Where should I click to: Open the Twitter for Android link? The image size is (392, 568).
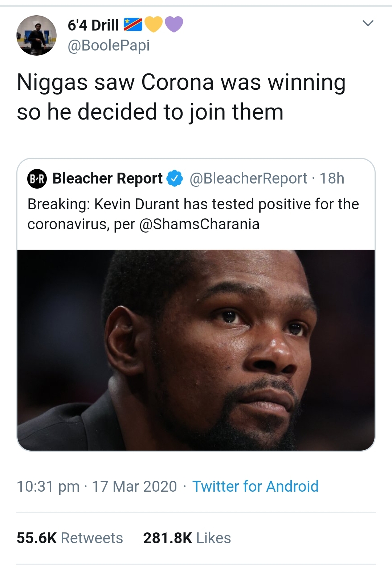coord(255,486)
